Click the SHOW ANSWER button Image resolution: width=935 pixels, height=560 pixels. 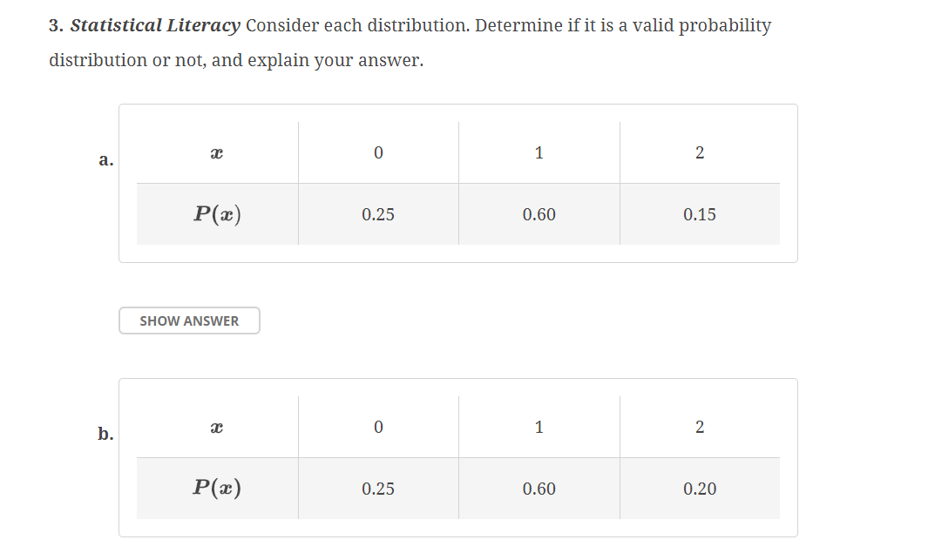pyautogui.click(x=188, y=320)
